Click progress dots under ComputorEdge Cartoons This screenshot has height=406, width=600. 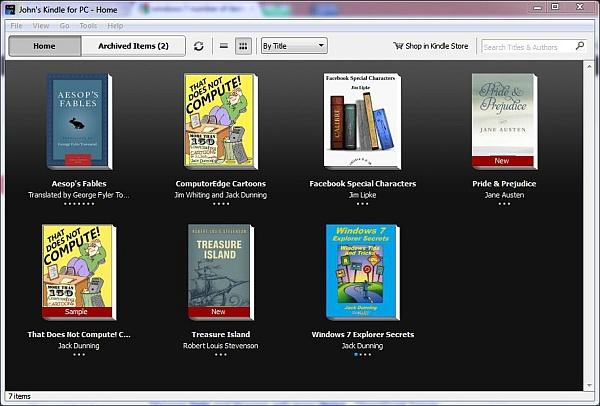221,204
